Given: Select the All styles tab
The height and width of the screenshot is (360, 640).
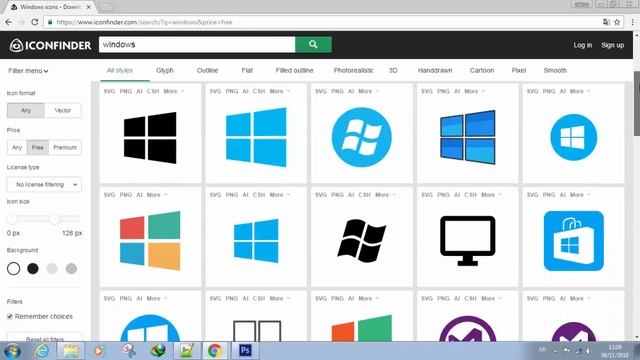Looking at the screenshot, I should [120, 70].
